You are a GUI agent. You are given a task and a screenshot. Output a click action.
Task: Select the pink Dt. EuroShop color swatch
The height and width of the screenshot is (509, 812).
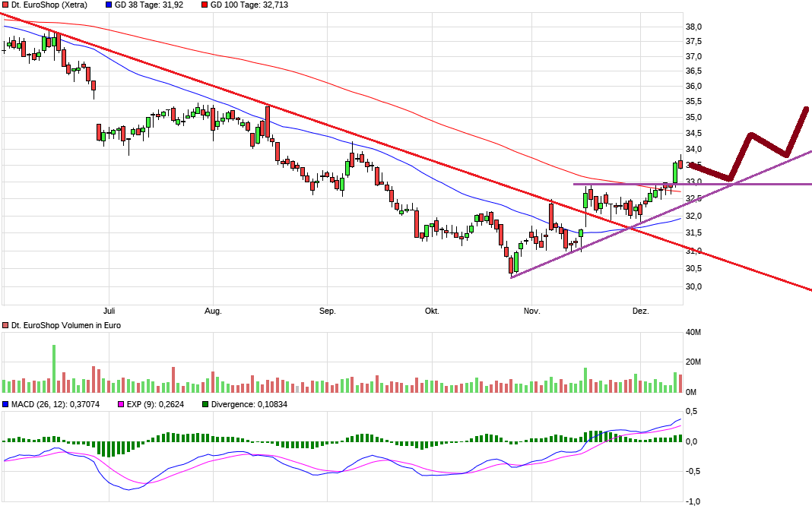pos(6,5)
